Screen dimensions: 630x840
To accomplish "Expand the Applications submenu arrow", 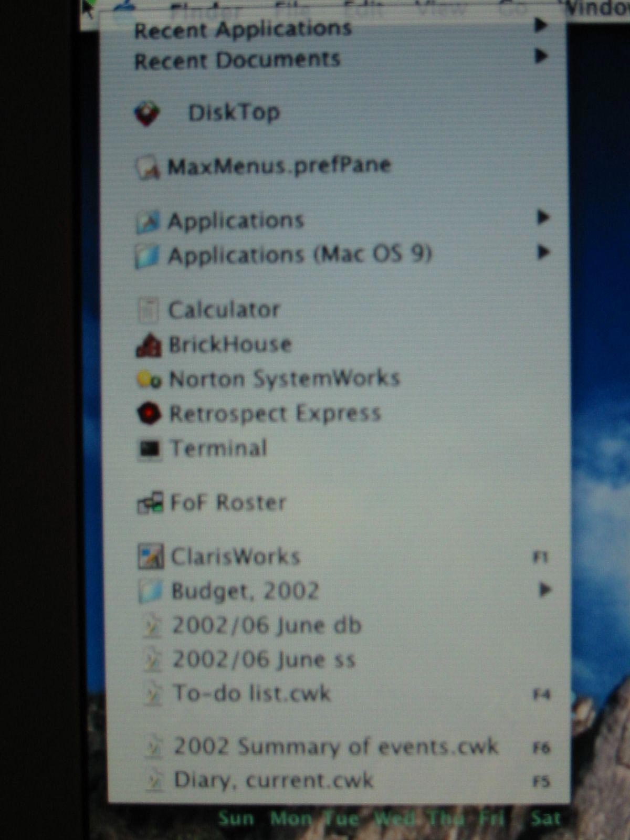I will (x=543, y=217).
